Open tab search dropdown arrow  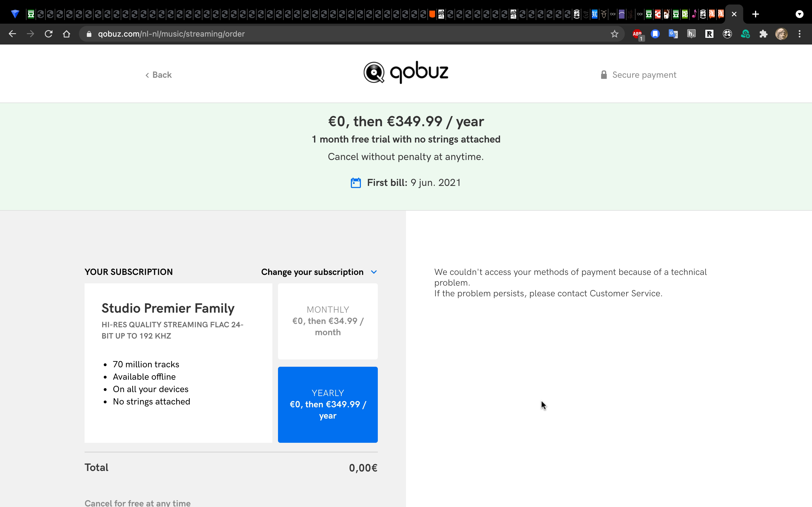pyautogui.click(x=800, y=14)
